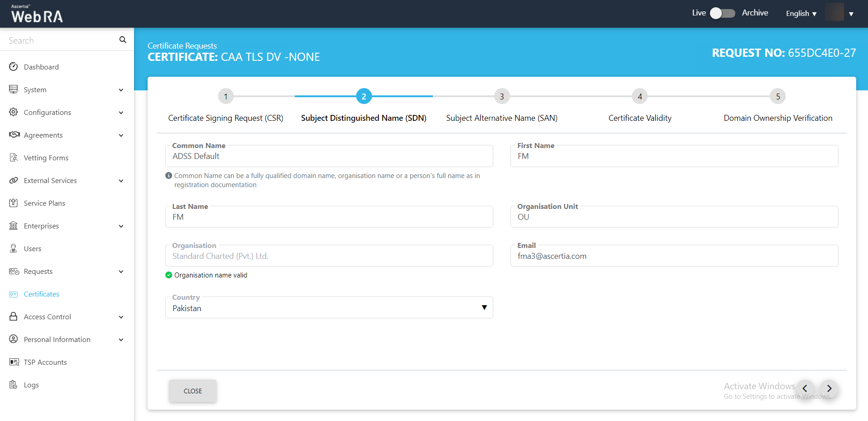Select step 4 Certificate Validity

[x=640, y=96]
